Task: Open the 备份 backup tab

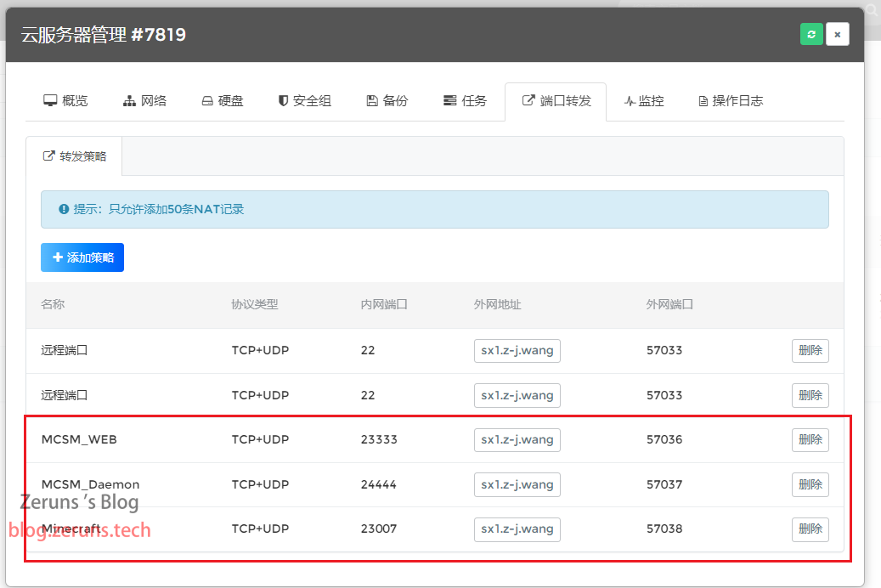Action: [x=387, y=100]
